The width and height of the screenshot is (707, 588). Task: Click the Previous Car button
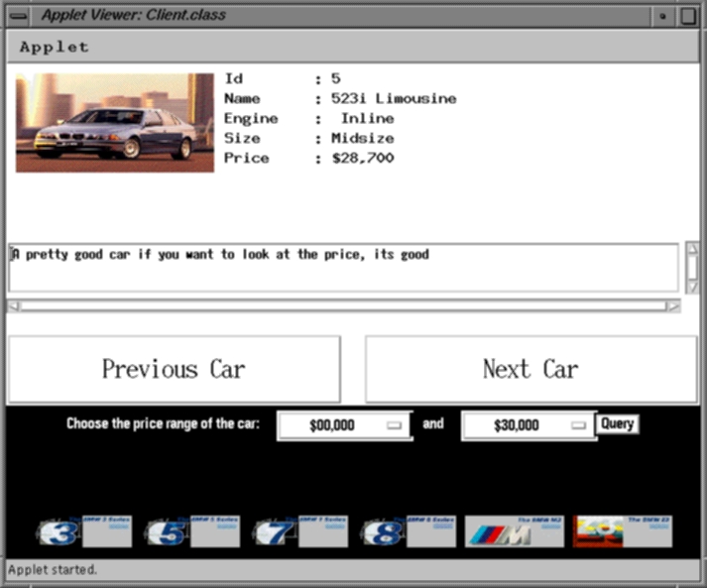tap(175, 369)
